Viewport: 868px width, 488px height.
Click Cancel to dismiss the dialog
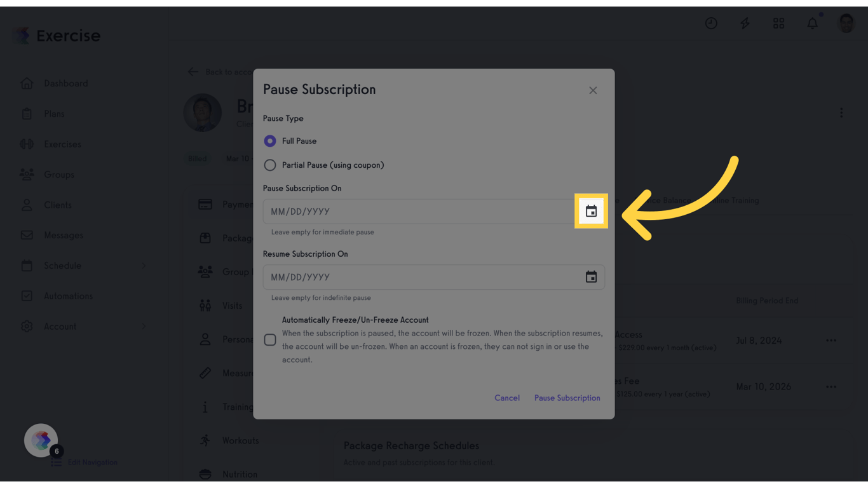pos(507,398)
